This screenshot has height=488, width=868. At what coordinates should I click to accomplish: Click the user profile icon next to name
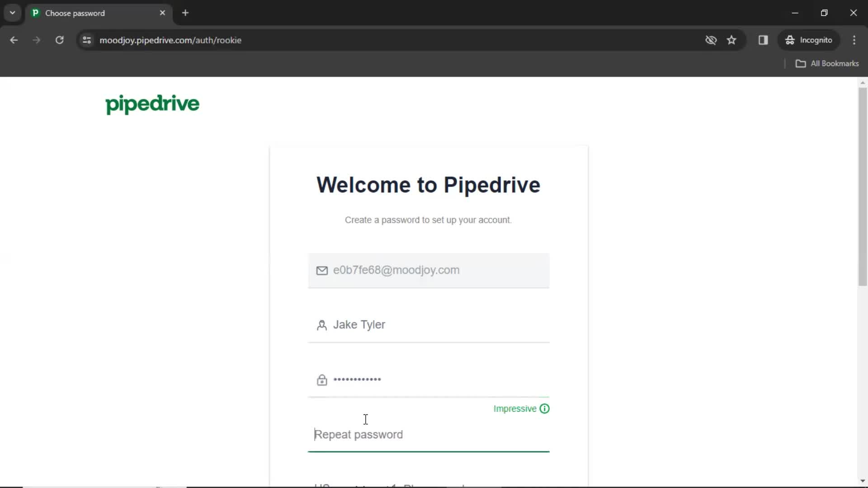click(321, 324)
